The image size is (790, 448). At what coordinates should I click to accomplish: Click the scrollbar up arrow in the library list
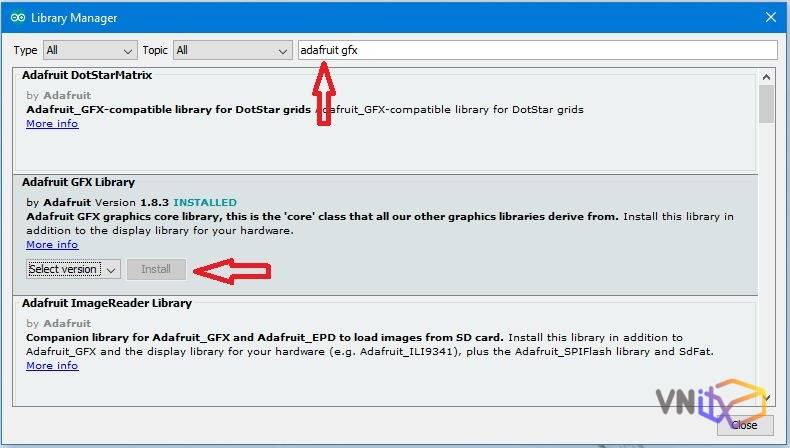pyautogui.click(x=766, y=74)
